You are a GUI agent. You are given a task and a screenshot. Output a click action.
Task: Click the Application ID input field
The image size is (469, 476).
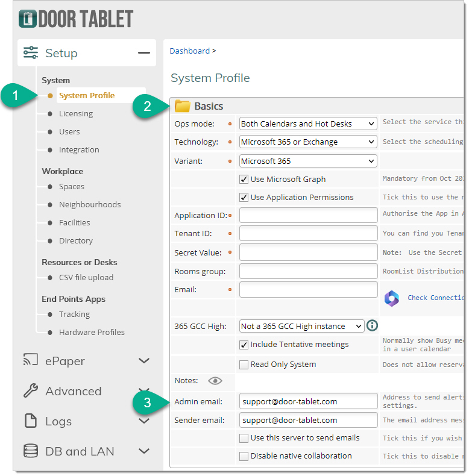pos(307,215)
